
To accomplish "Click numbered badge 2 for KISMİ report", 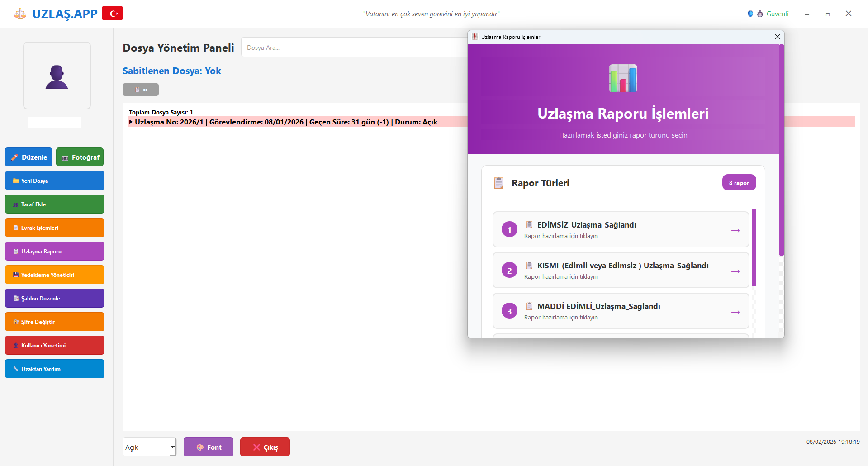I will (x=509, y=271).
